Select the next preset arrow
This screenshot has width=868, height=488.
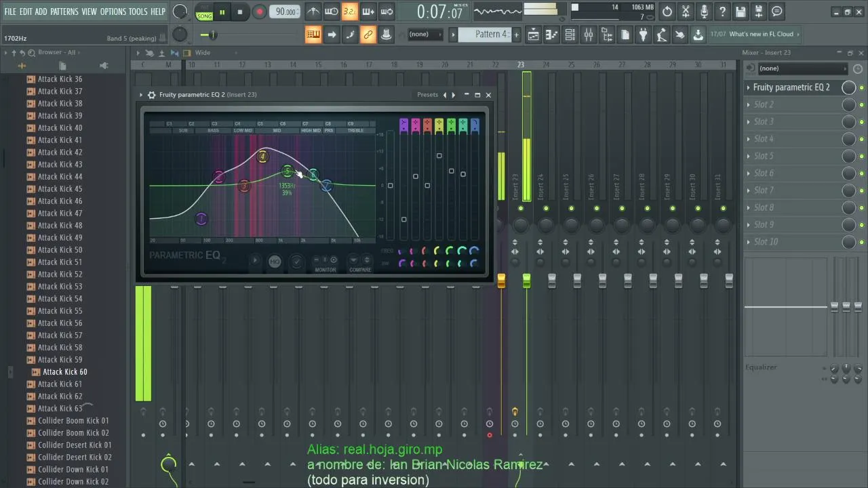click(x=454, y=95)
